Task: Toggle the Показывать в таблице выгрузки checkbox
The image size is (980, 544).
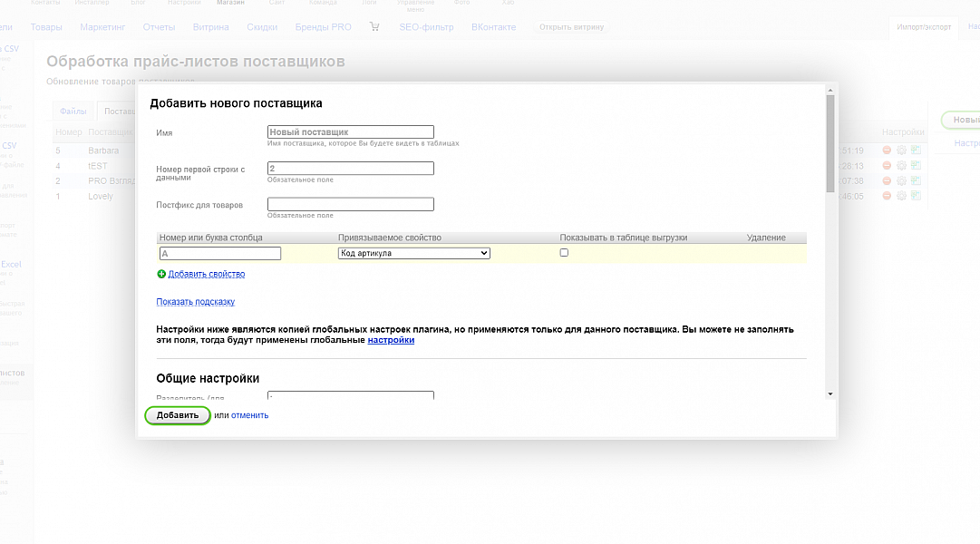Action: [564, 253]
